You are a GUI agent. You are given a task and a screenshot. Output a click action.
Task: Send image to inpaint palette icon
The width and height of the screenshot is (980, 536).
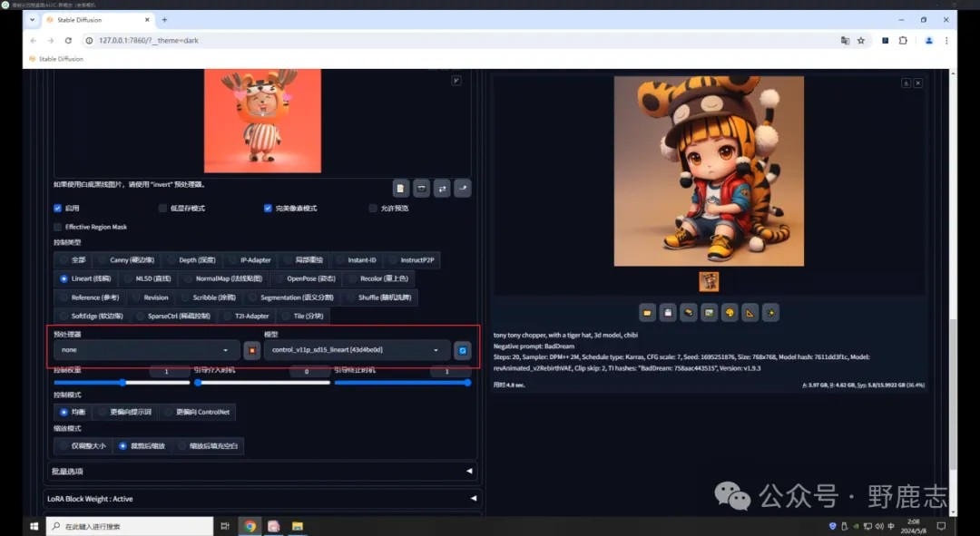[x=730, y=312]
